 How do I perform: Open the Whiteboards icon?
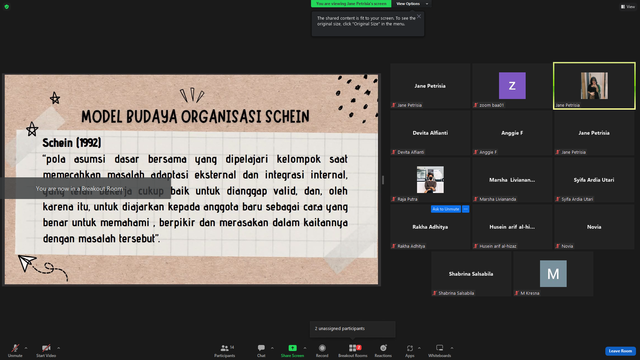point(440,348)
